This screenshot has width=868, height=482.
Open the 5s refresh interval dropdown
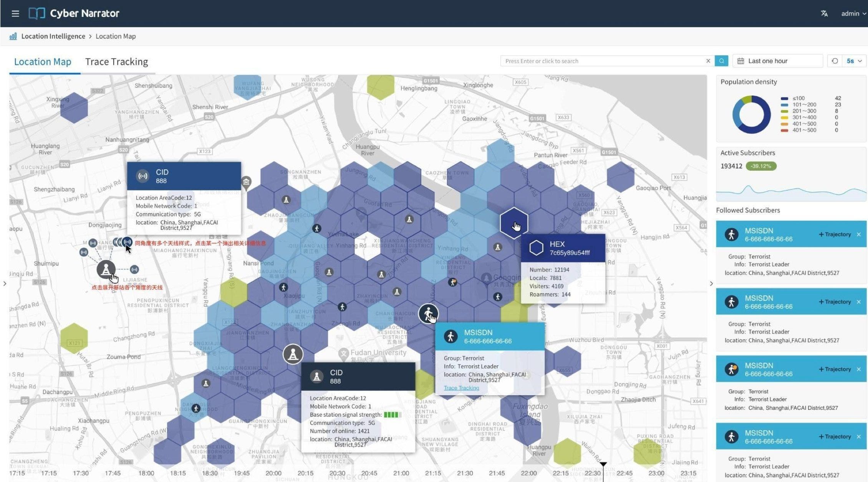(x=854, y=61)
